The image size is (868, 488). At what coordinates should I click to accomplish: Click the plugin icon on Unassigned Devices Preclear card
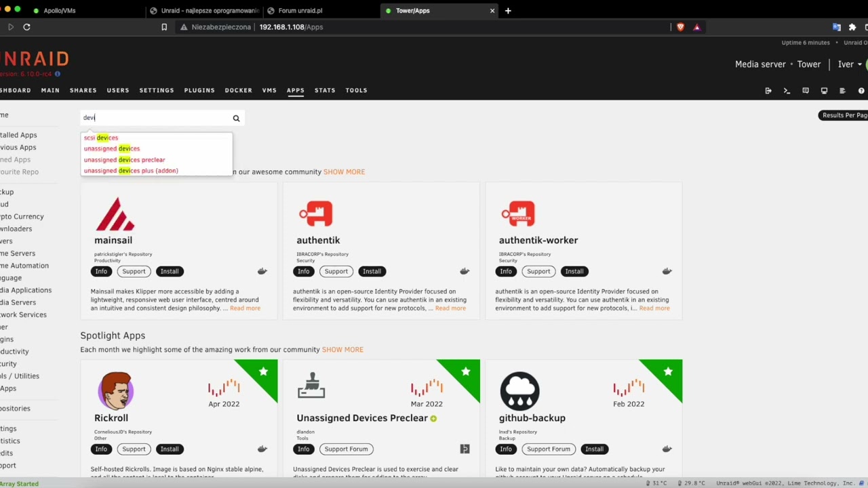pyautogui.click(x=465, y=449)
